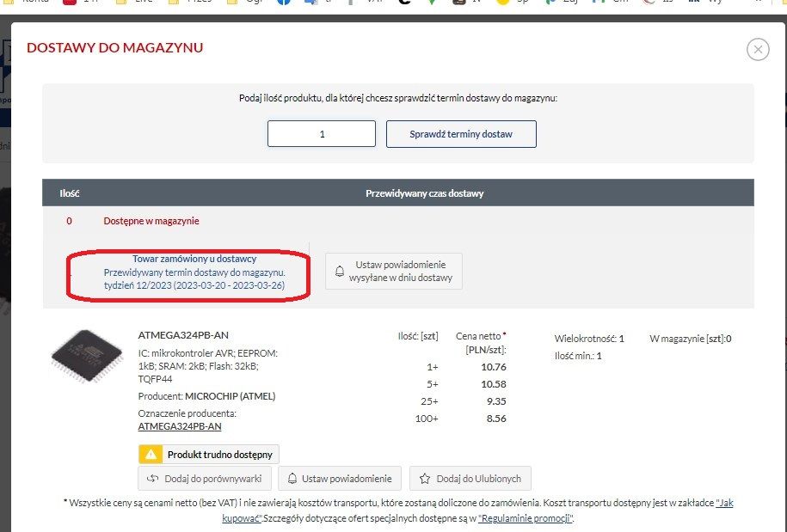The width and height of the screenshot is (787, 532).
Task: Open the Regulaminie promocji link
Action: pyautogui.click(x=525, y=518)
